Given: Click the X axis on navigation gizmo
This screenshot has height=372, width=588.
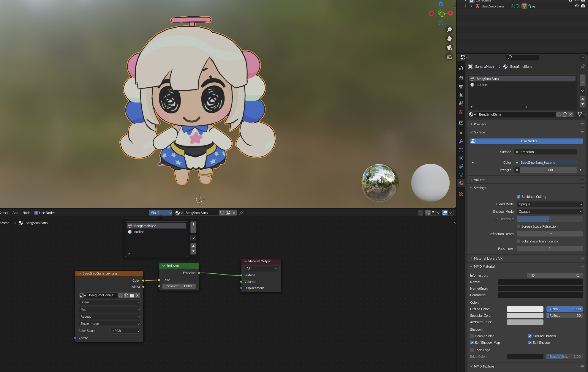Looking at the screenshot, I should tap(451, 13).
